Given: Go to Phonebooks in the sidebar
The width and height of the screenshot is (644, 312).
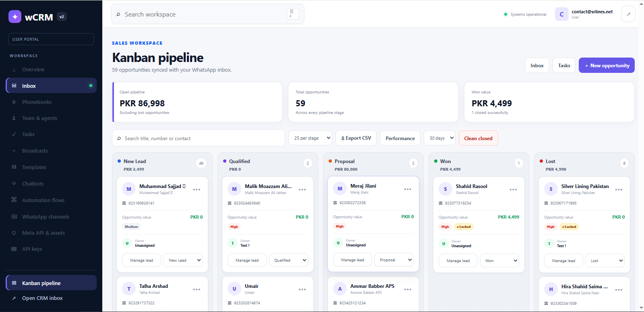Looking at the screenshot, I should click(51, 102).
